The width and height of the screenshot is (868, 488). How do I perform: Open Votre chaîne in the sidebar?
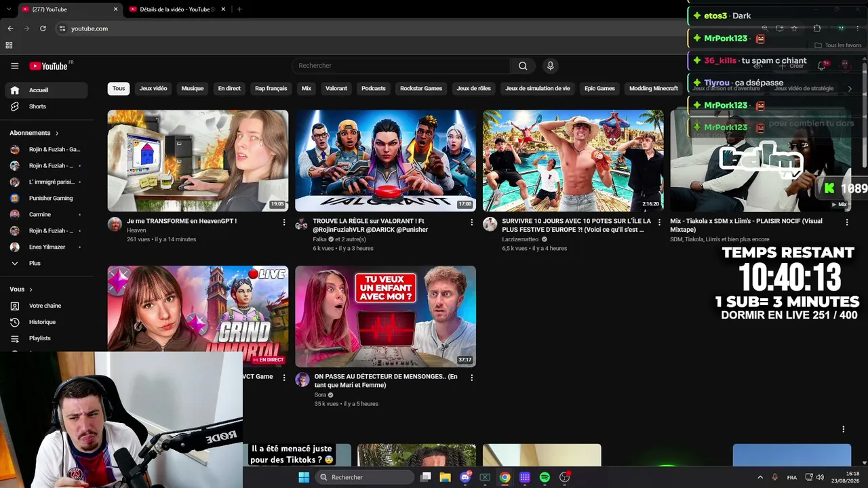point(47,306)
